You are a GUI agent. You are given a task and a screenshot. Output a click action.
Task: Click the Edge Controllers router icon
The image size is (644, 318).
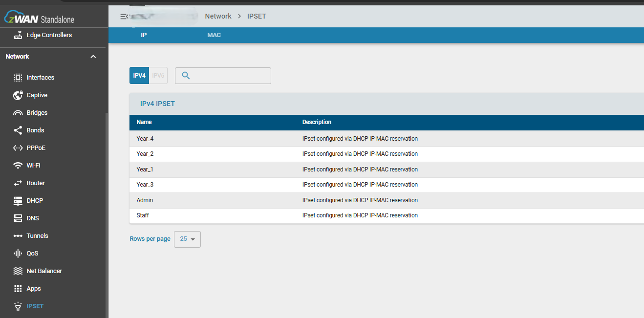click(18, 35)
